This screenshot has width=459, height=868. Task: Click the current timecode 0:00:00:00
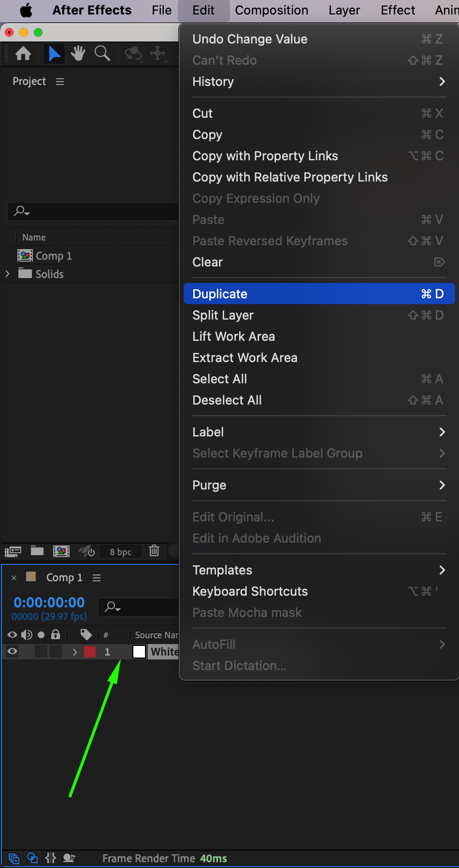pos(49,602)
